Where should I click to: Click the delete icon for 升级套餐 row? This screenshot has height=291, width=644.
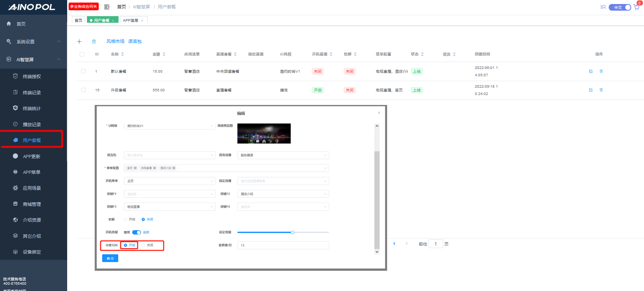[601, 90]
